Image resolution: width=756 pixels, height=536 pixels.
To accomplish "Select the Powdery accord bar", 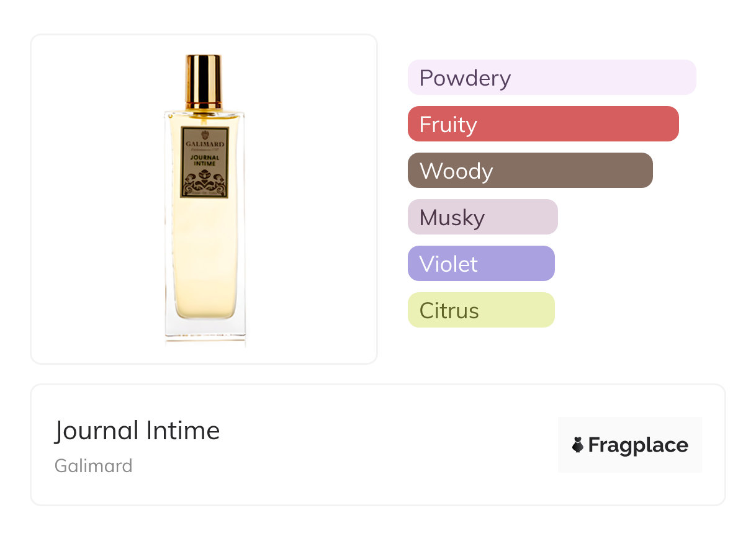I will point(551,78).
